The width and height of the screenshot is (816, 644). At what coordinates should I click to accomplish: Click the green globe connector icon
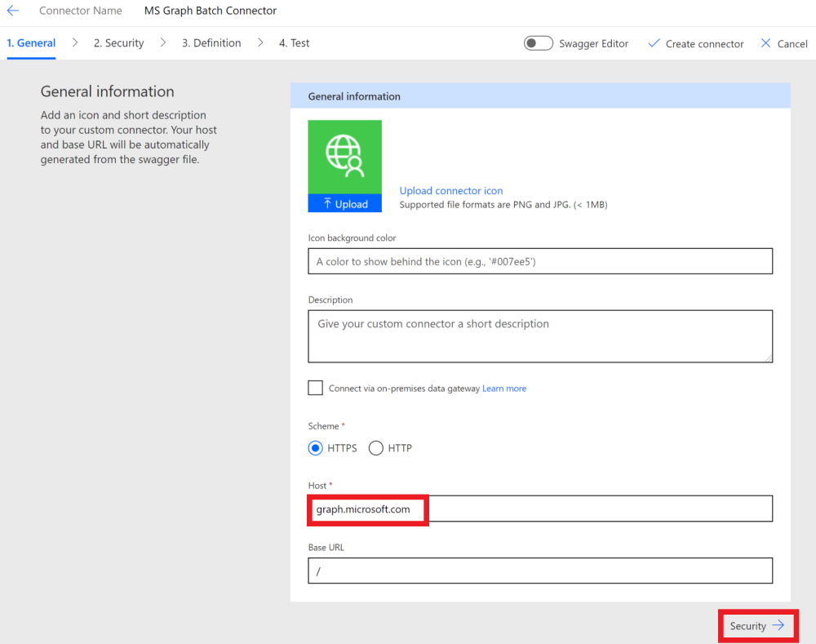pos(344,158)
